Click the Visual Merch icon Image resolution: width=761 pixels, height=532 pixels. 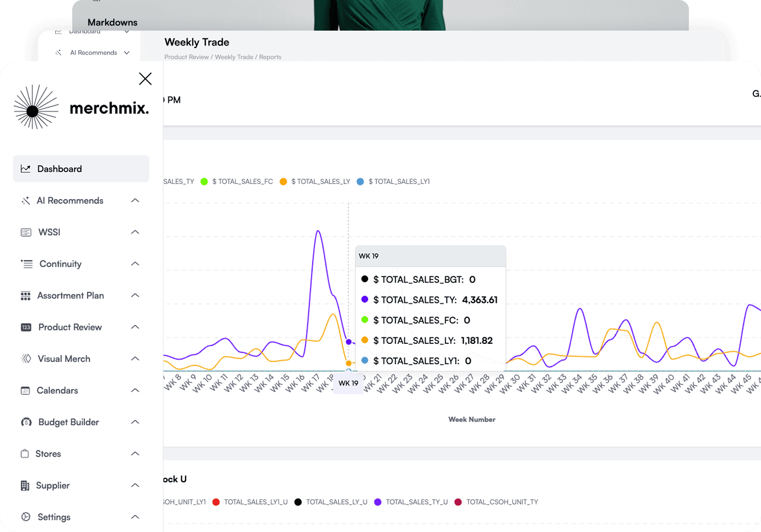26,359
